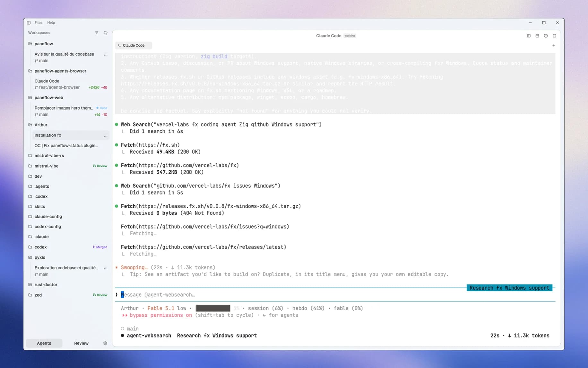Click the Research fx Windows support label
This screenshot has width=588, height=368.
509,288
